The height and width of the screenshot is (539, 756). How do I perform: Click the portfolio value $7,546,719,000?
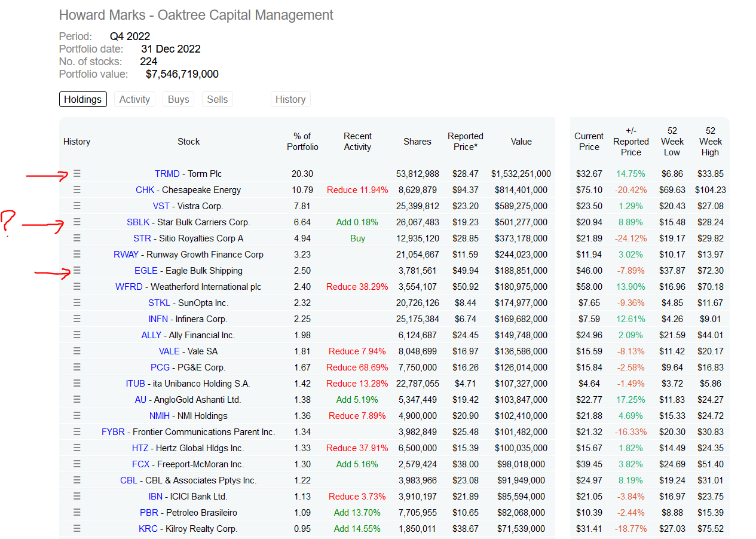(182, 75)
